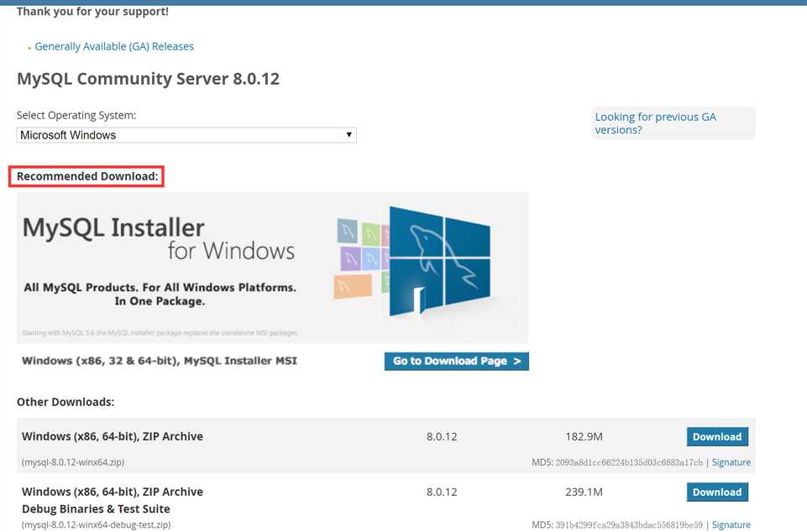This screenshot has width=807, height=532.
Task: Open the Generally Available (GA) Releases link
Action: pos(114,46)
